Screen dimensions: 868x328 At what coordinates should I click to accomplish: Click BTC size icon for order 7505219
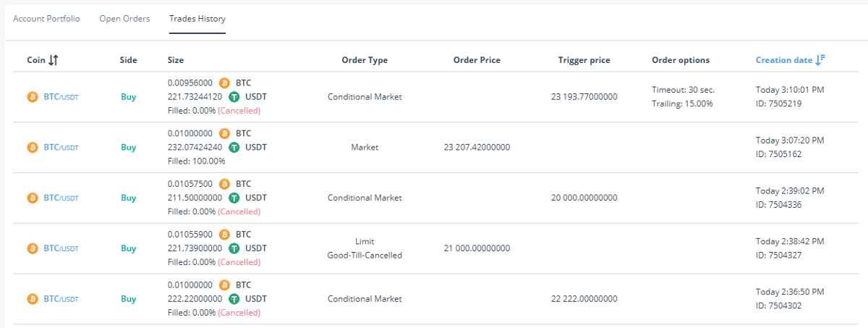click(x=224, y=83)
